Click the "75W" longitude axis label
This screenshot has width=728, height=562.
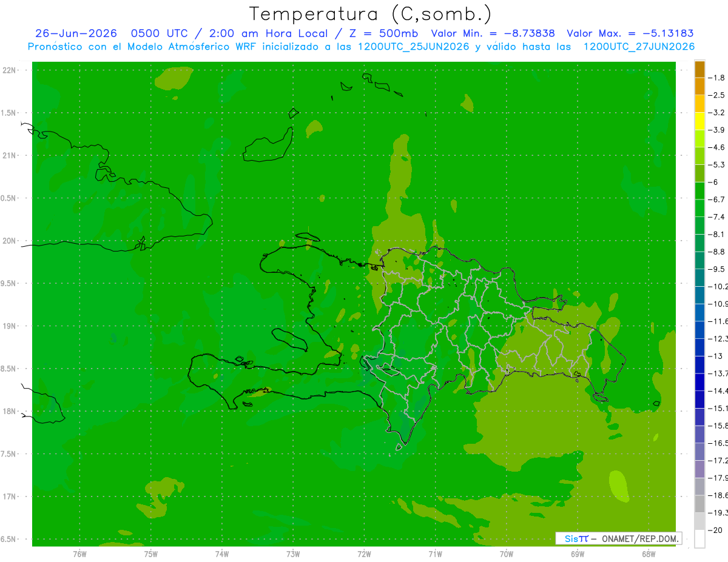150,554
